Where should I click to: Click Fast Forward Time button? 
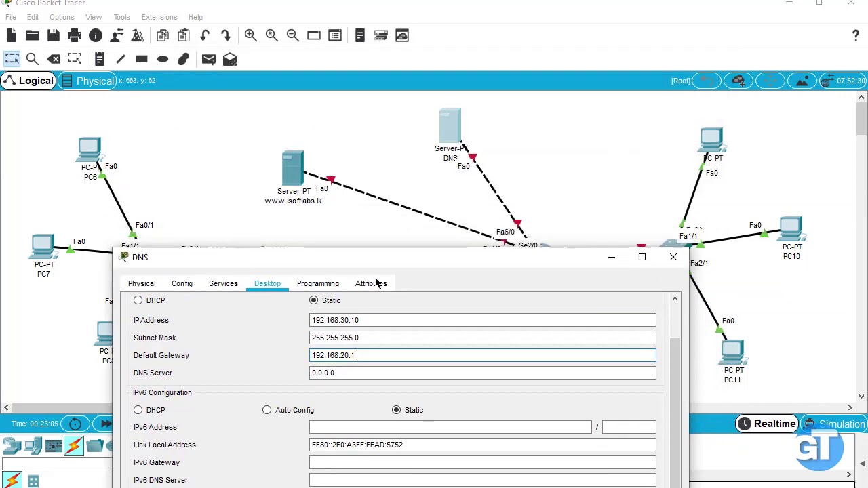tap(106, 424)
